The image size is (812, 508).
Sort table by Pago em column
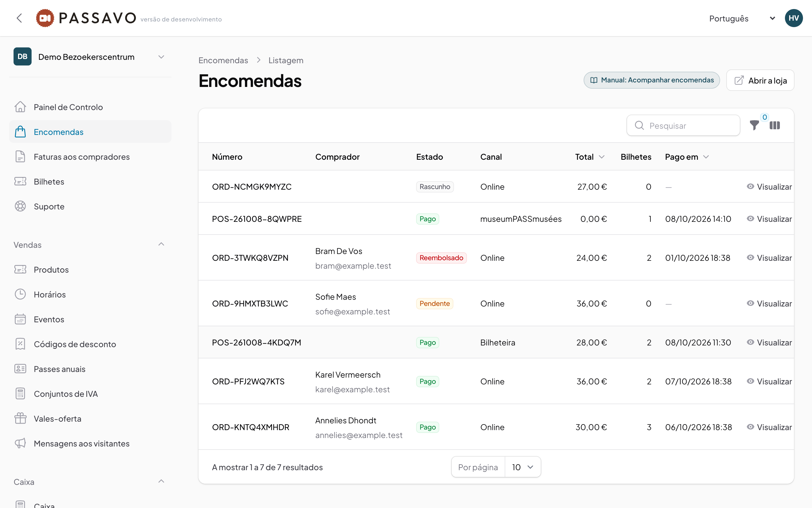[x=687, y=157]
